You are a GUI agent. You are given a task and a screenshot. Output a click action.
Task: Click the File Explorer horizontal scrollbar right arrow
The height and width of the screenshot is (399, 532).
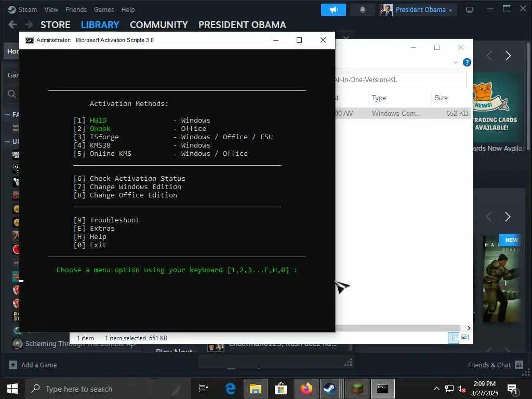click(x=469, y=328)
